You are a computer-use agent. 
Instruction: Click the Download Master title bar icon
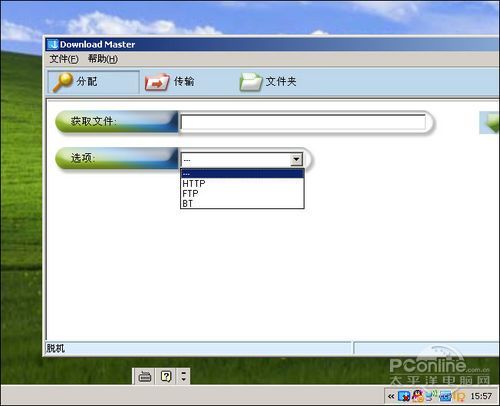[x=53, y=44]
